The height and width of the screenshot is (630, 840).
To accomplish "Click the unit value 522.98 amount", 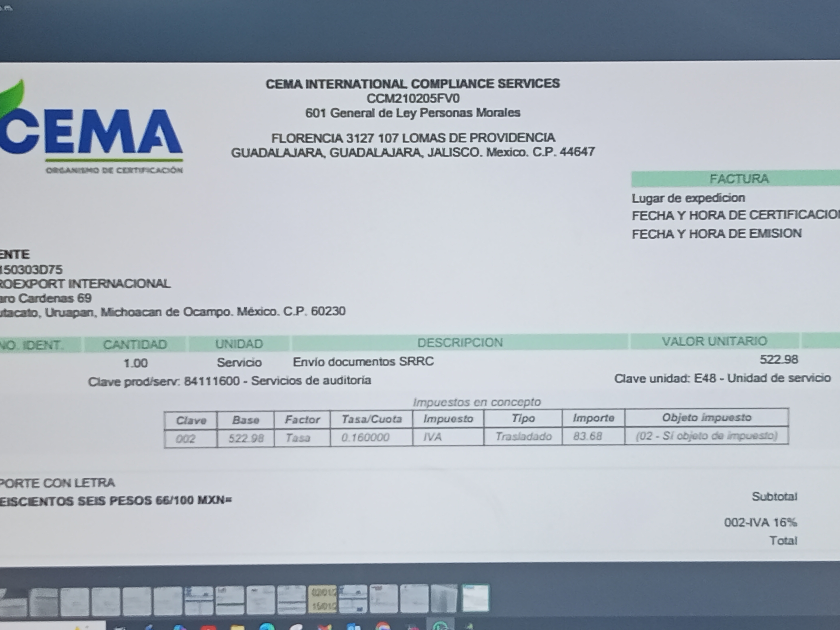I will [778, 359].
